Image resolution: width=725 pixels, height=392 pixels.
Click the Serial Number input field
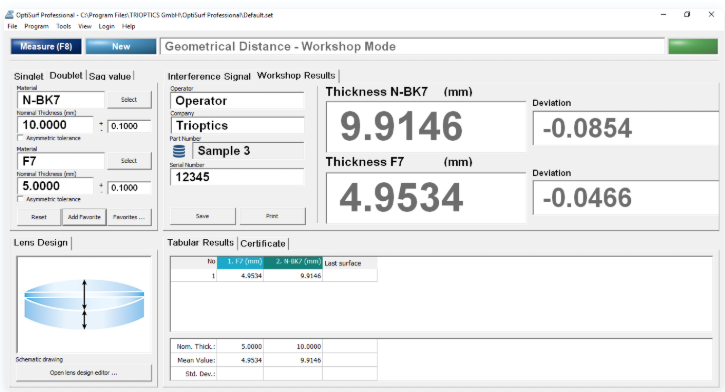point(237,177)
